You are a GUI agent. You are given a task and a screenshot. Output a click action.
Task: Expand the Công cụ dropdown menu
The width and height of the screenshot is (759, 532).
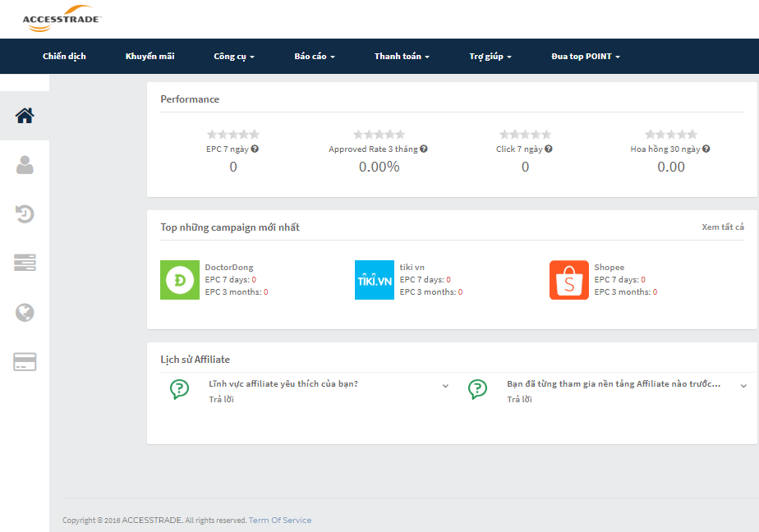[234, 57]
